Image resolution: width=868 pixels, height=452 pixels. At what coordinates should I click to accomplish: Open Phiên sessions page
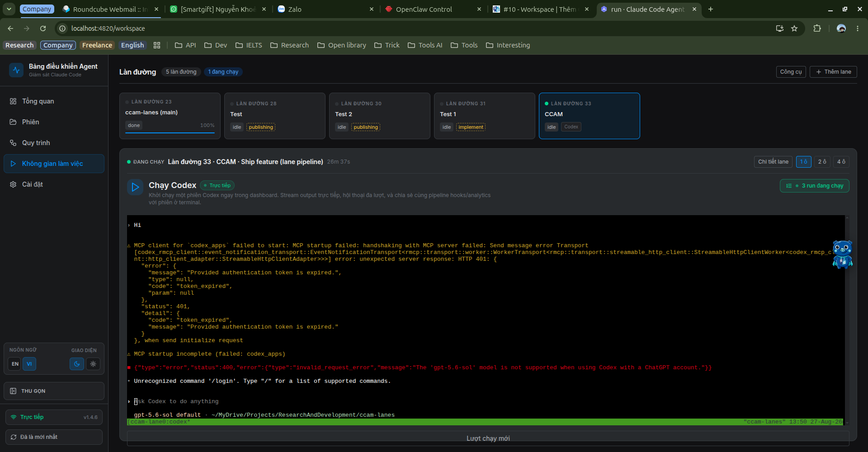54,122
